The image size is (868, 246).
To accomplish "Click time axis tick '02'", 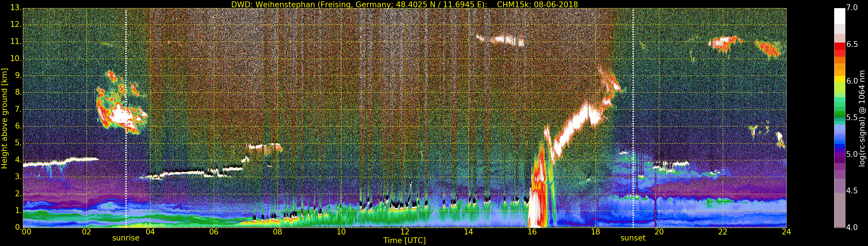I will (x=87, y=232).
